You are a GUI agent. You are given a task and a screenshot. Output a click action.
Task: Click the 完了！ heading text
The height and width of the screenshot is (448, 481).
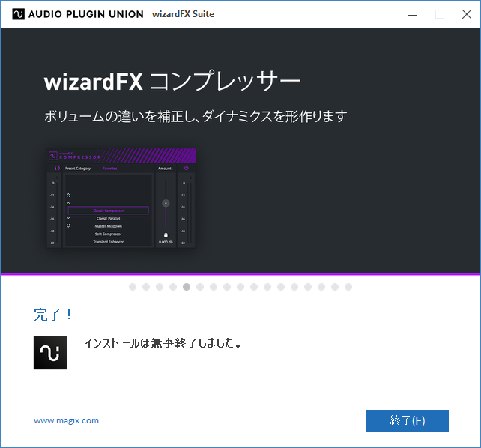pyautogui.click(x=53, y=315)
